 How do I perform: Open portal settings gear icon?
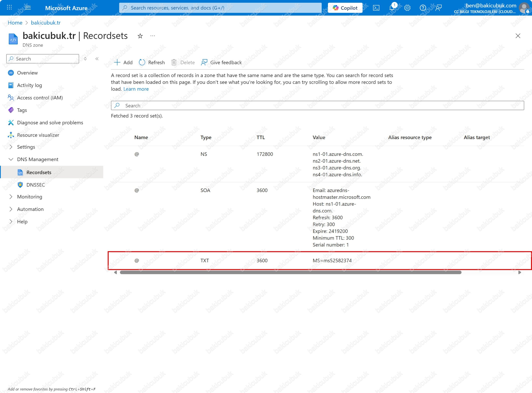[x=407, y=8]
